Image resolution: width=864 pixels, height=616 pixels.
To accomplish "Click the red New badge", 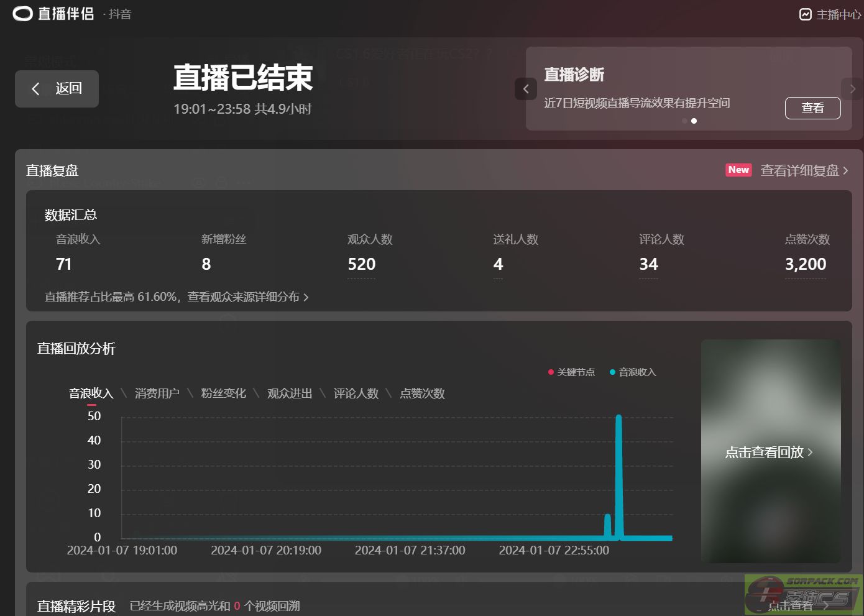I will pyautogui.click(x=738, y=170).
